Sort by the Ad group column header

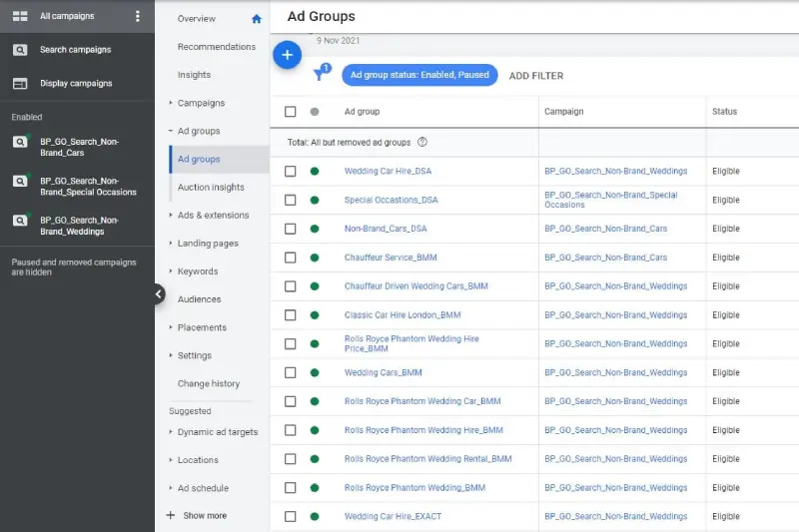pos(362,112)
